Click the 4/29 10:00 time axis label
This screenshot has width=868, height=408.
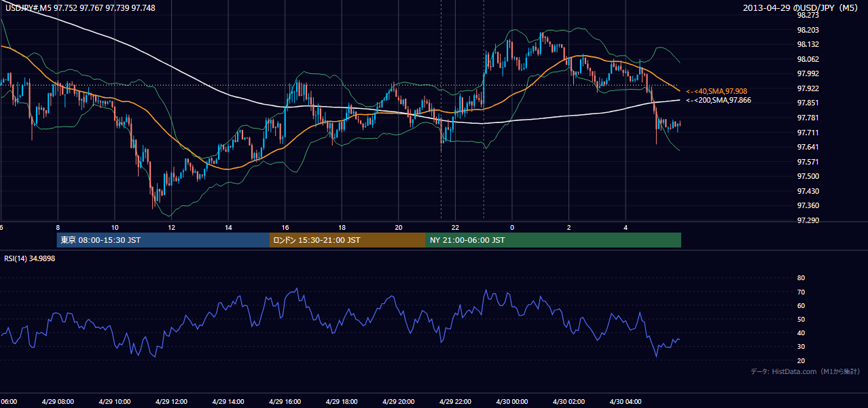(115, 402)
